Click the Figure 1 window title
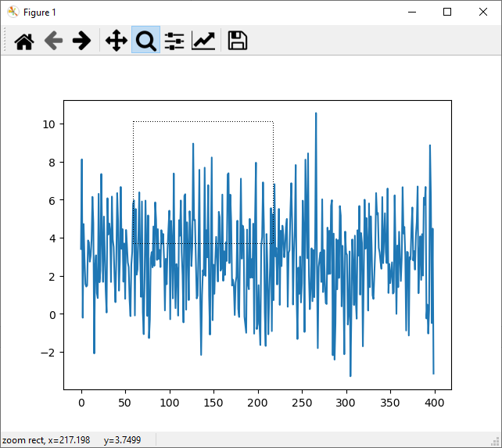The width and height of the screenshot is (502, 448). pyautogui.click(x=40, y=13)
